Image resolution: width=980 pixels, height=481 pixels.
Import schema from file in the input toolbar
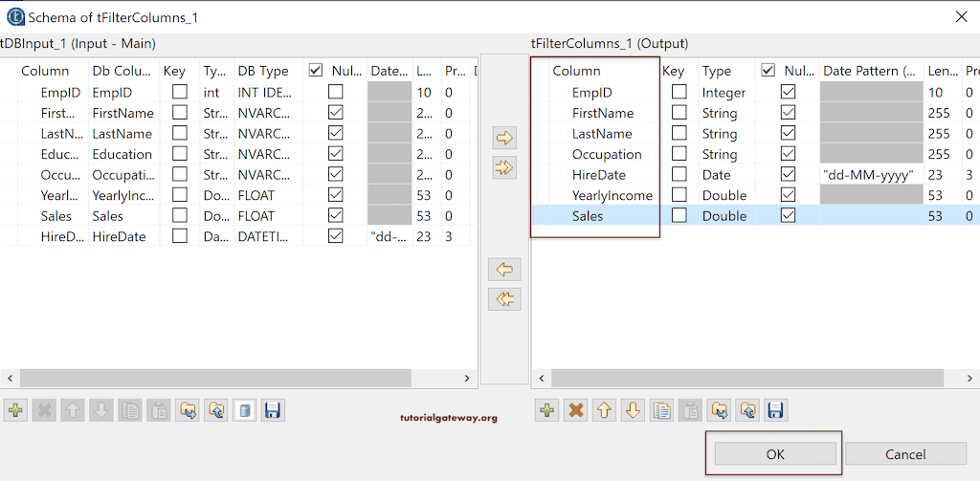pos(188,410)
